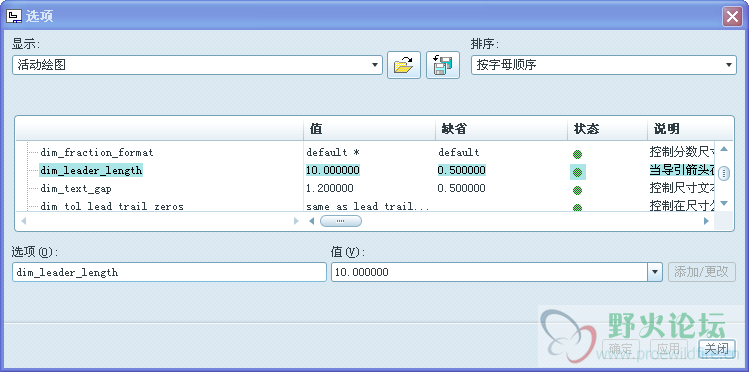Screen dimensions: 749x372
Task: Click horizontal scrollbar thumb under value columns
Action: pos(341,221)
